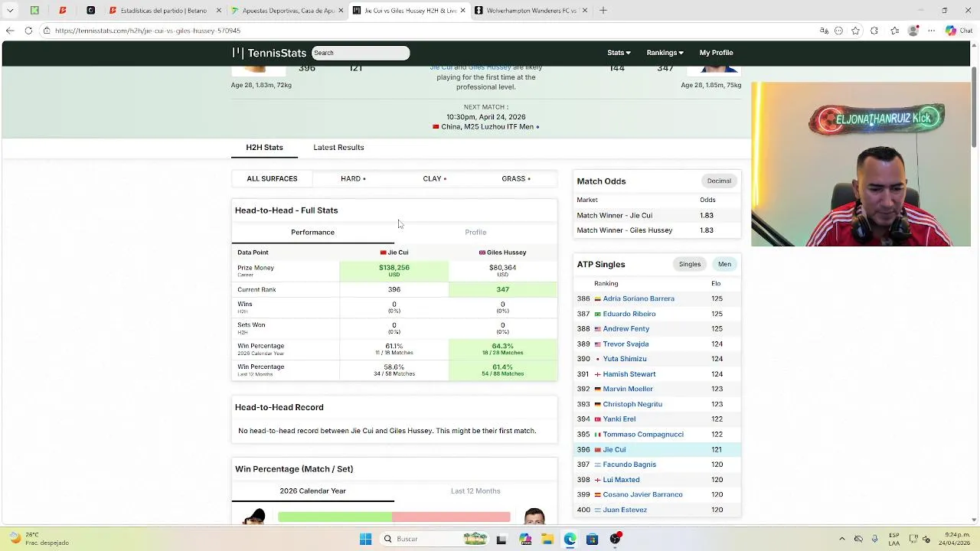Click the browser profile avatar

(913, 31)
